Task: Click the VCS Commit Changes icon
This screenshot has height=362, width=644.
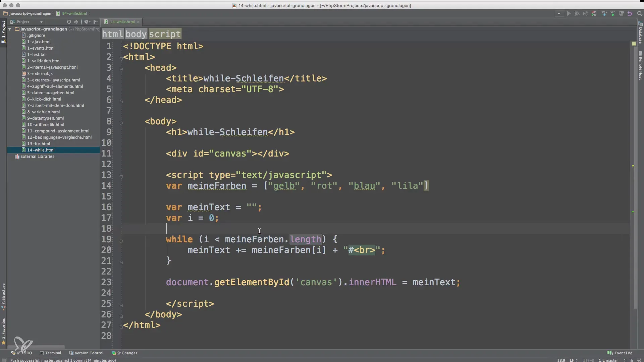Action: pos(613,14)
